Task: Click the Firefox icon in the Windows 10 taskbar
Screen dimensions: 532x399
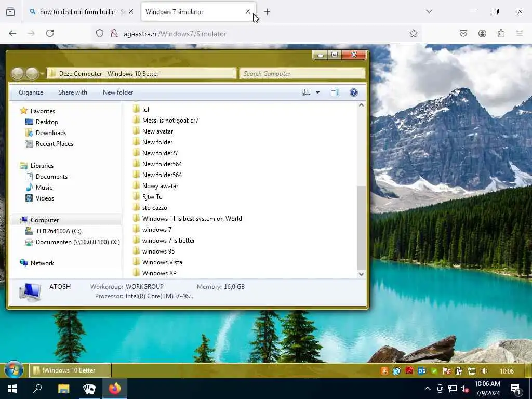Action: click(115, 389)
